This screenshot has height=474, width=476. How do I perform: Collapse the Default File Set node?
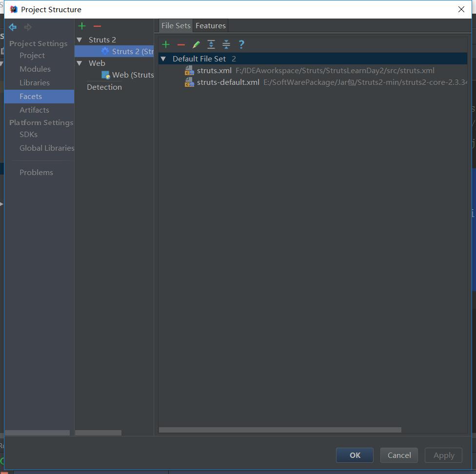163,59
